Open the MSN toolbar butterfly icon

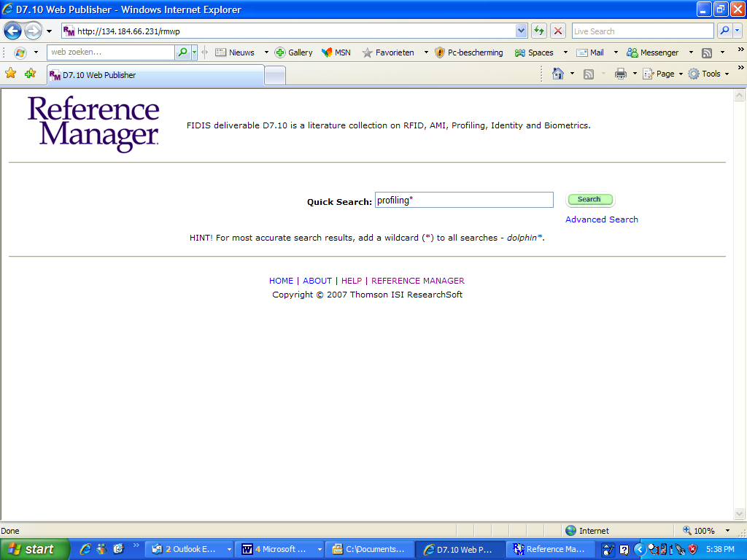pyautogui.click(x=328, y=52)
